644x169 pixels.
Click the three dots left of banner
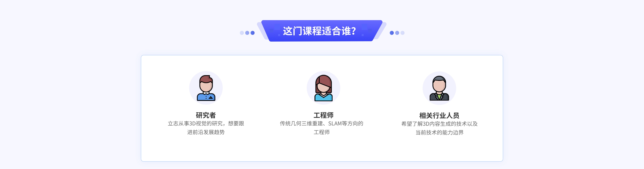point(247,33)
